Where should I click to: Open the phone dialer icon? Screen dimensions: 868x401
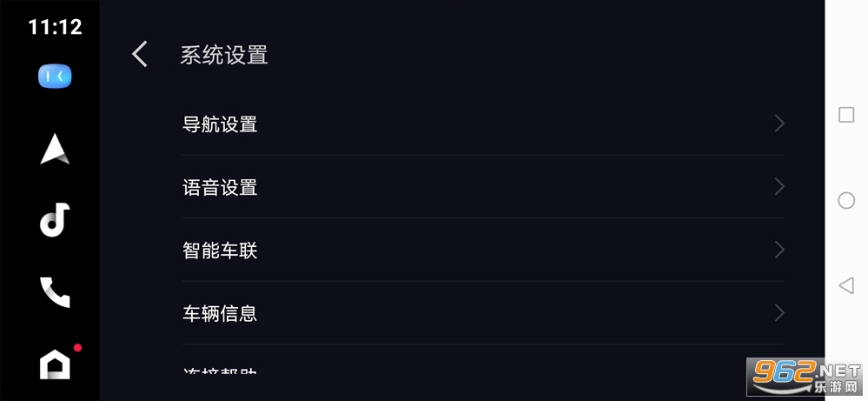pos(55,292)
